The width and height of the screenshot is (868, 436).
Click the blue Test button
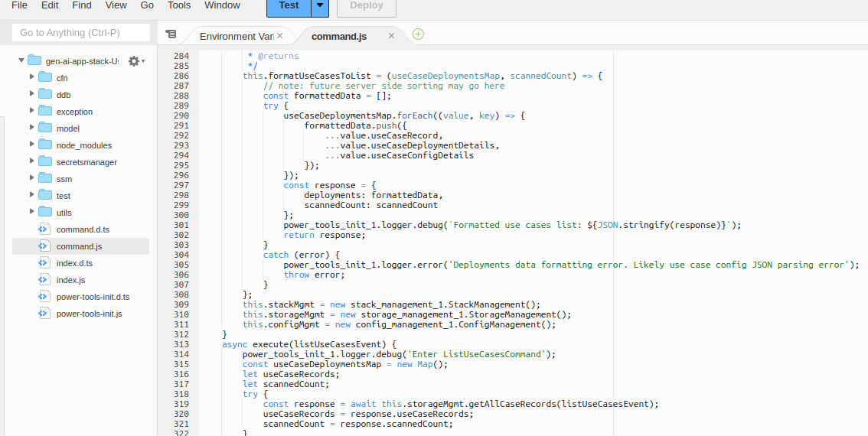289,5
